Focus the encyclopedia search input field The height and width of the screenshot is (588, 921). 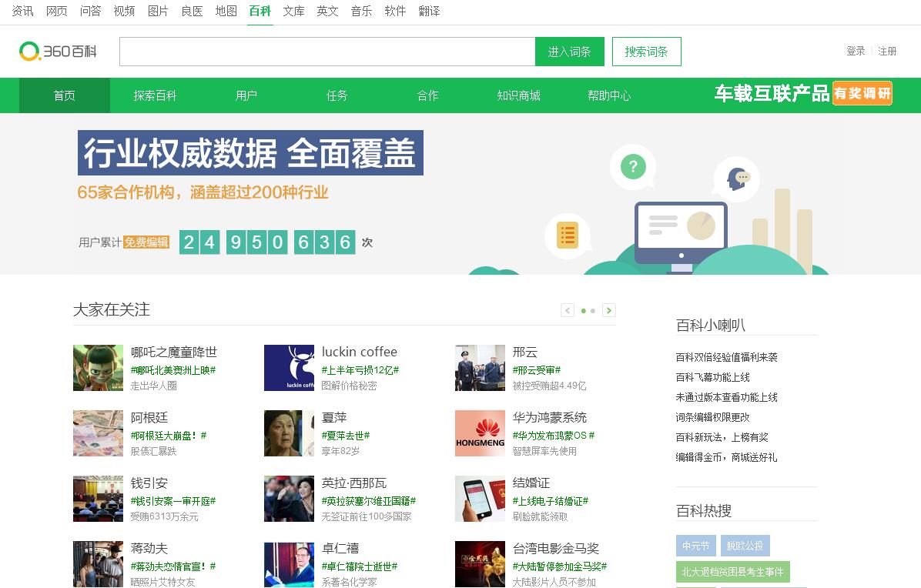coord(327,52)
